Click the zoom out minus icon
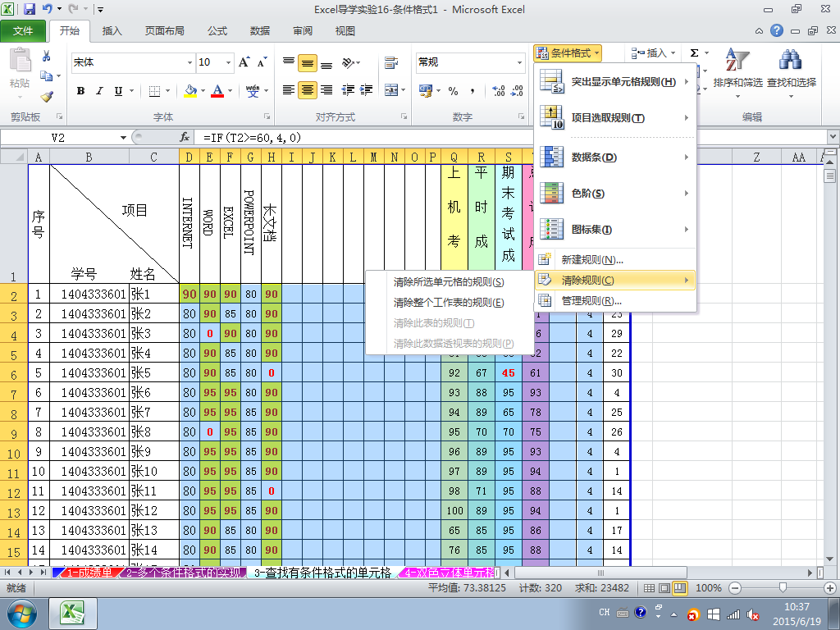The width and height of the screenshot is (840, 630). tap(735, 588)
